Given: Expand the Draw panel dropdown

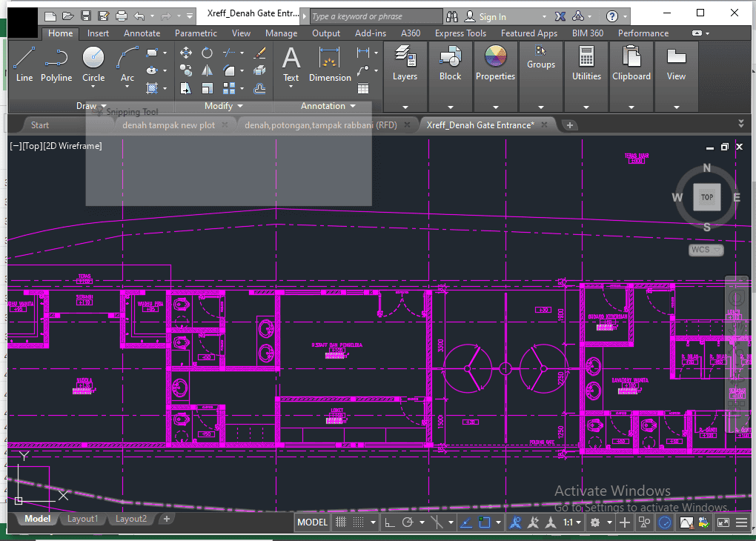Looking at the screenshot, I should [x=92, y=106].
